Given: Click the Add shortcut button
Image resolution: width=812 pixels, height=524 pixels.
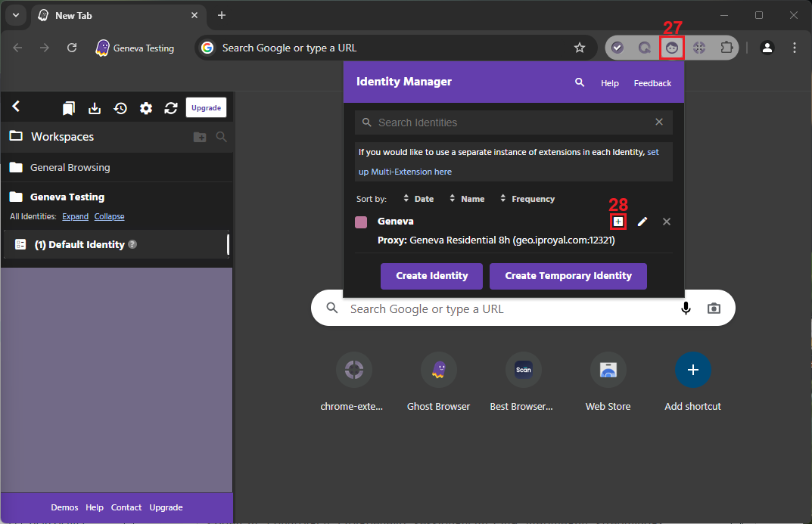Looking at the screenshot, I should (x=693, y=382).
